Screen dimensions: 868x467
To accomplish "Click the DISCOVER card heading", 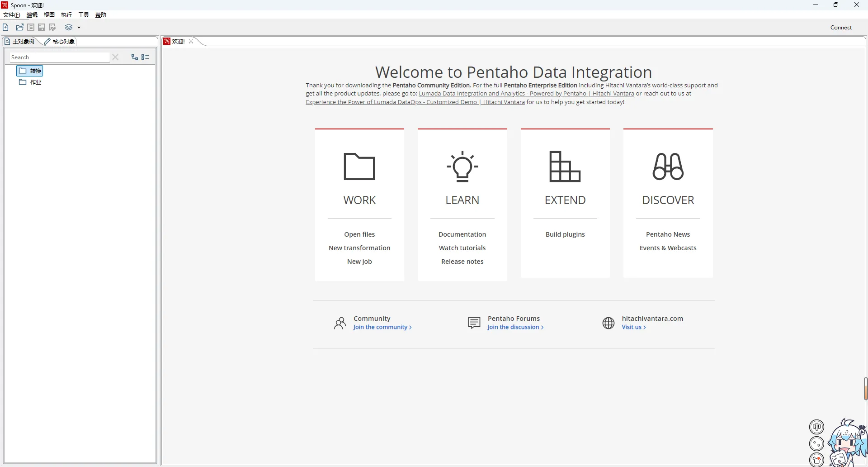I will click(x=668, y=200).
